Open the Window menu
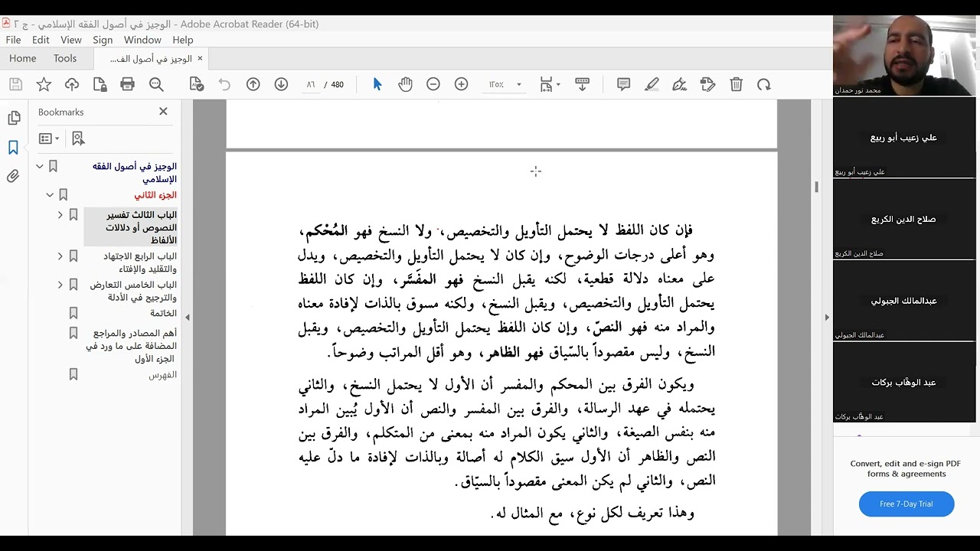The width and height of the screenshot is (980, 551). [142, 40]
